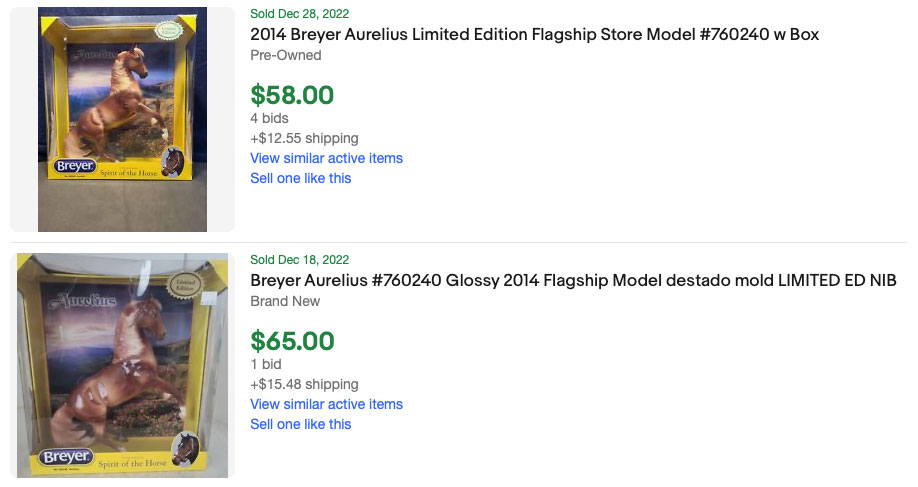Image resolution: width=918 pixels, height=487 pixels.
Task: Click the Breyer logo in the first listing photo
Action: [75, 166]
